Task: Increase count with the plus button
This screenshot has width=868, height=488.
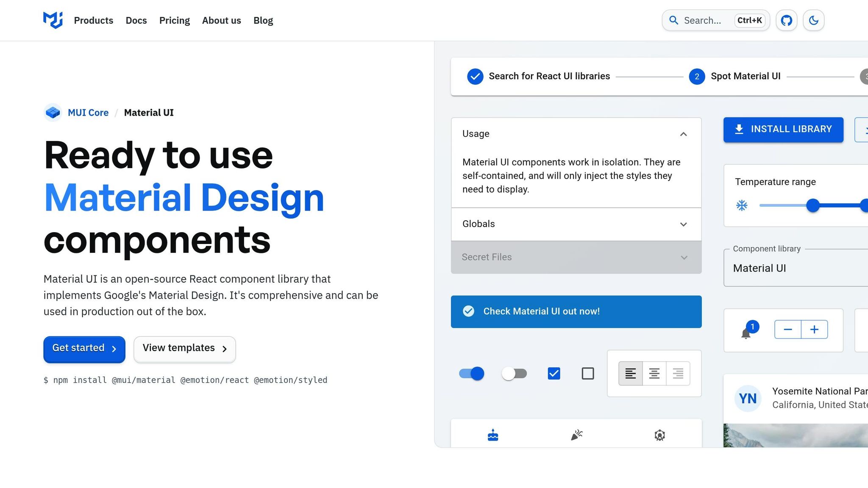Action: [x=815, y=330]
